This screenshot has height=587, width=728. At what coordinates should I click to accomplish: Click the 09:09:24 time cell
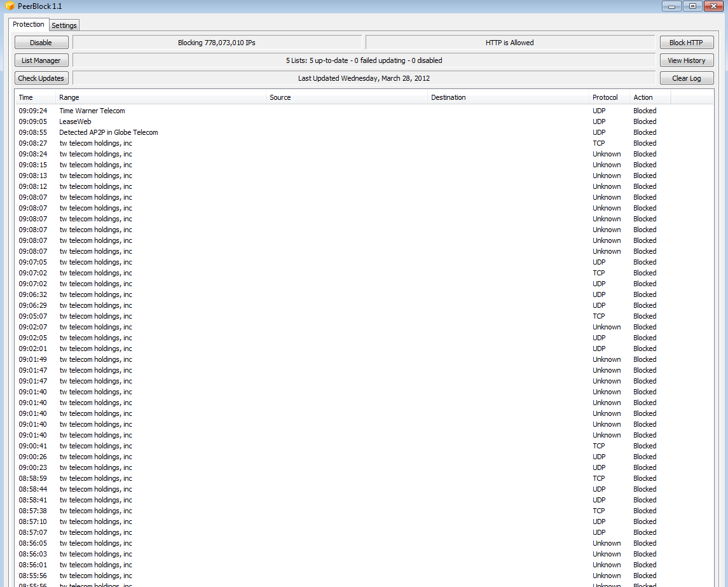click(33, 111)
